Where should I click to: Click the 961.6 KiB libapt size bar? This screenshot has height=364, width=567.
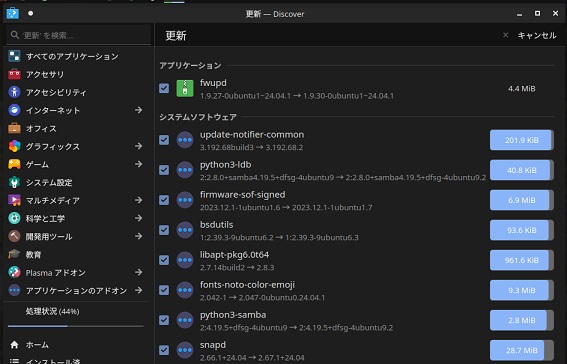522,260
